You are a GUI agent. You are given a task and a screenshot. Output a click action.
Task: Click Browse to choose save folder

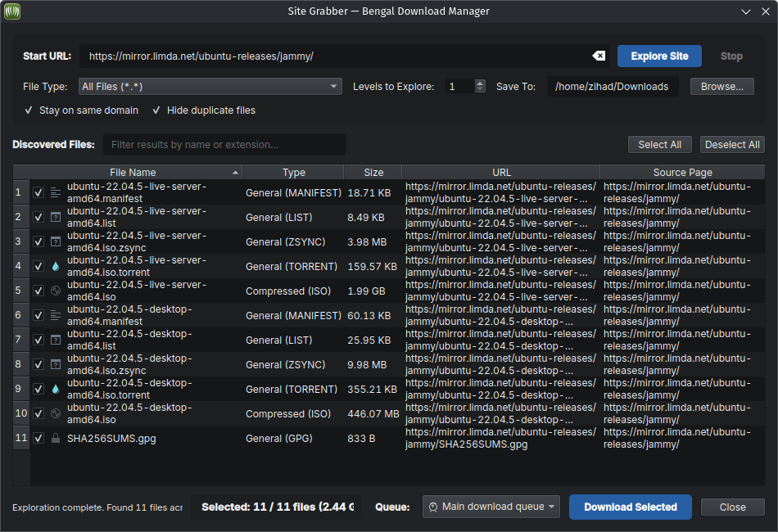(722, 86)
